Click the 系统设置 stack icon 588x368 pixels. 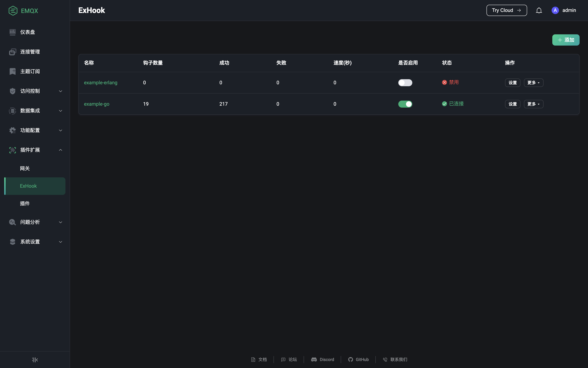click(x=13, y=242)
